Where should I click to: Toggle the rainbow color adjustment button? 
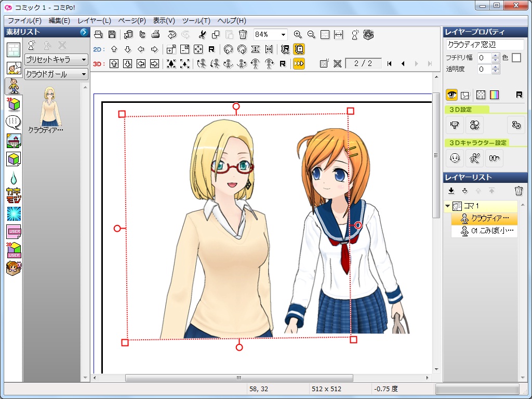point(495,95)
